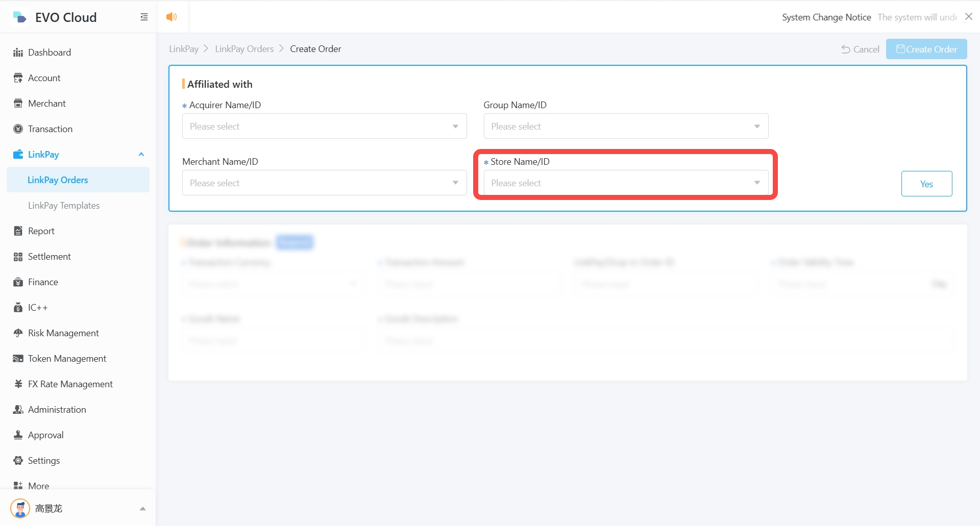Image resolution: width=980 pixels, height=526 pixels.
Task: Expand the user profile menu arrow
Action: (143, 509)
